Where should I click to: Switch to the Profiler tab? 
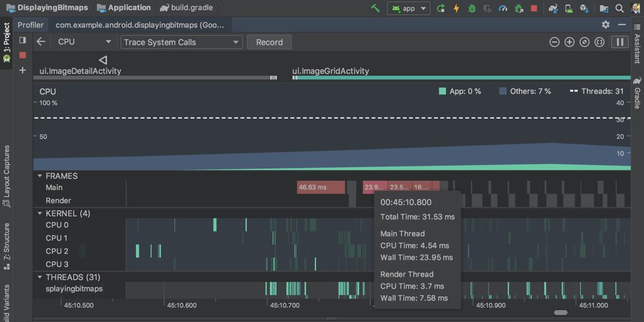[x=31, y=25]
